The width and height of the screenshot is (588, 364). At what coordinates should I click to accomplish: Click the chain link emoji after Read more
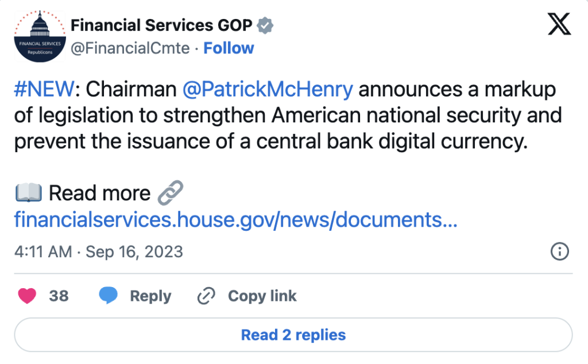[x=170, y=193]
